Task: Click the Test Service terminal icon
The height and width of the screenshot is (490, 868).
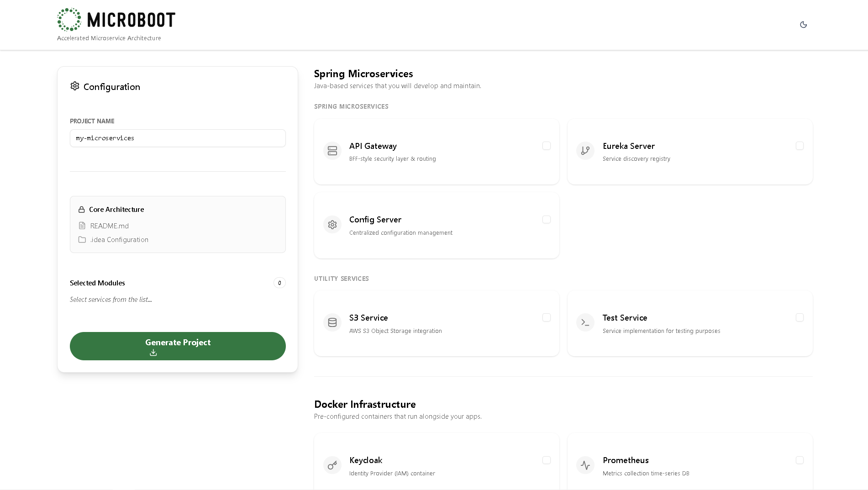Action: pos(585,322)
